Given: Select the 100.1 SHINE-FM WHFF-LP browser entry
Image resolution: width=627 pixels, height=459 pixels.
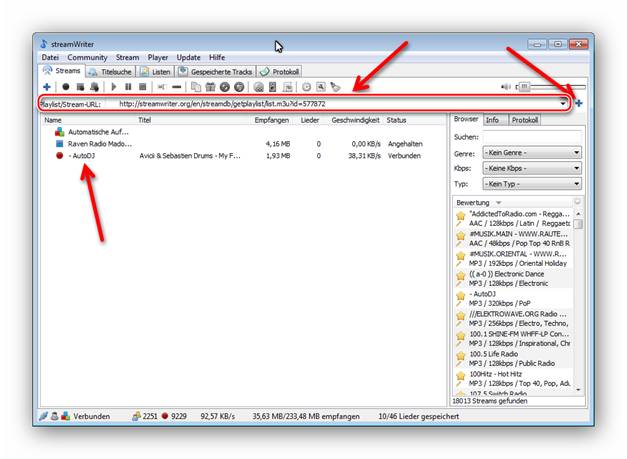Looking at the screenshot, I should [513, 339].
